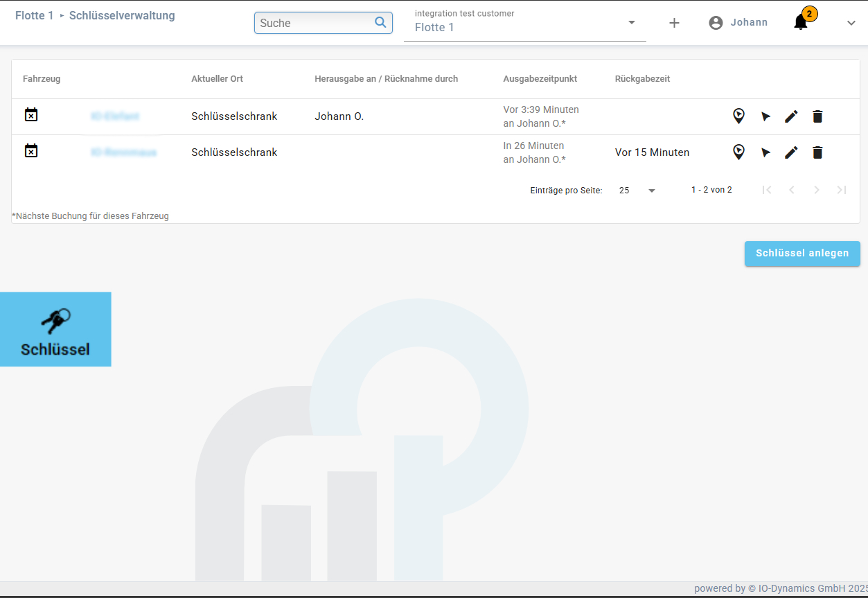Click the plus icon in the top bar
Screen dimensions: 868x598
(674, 23)
